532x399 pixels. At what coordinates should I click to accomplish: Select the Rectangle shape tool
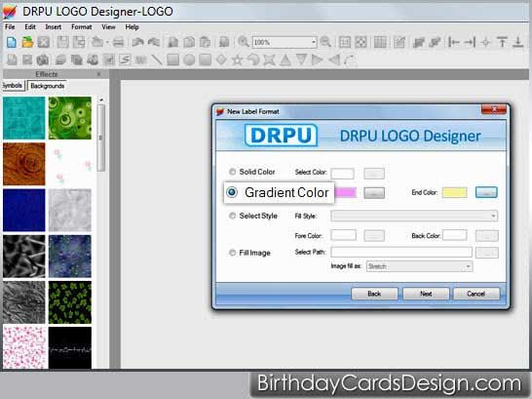tap(172, 60)
